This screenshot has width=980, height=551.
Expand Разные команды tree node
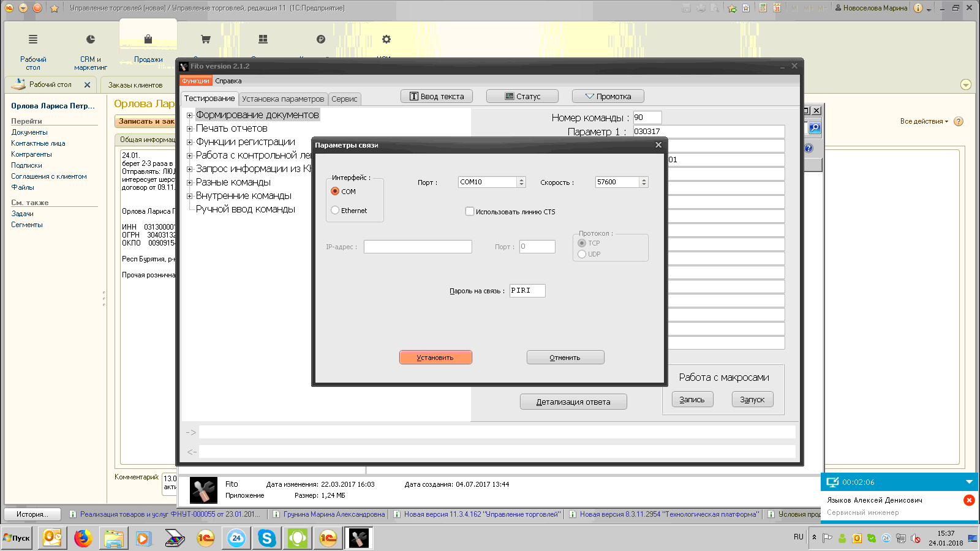[x=190, y=182]
